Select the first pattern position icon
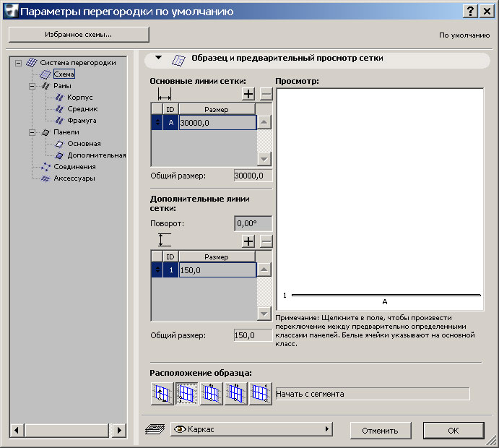Image resolution: width=499 pixels, height=448 pixels. (x=162, y=394)
